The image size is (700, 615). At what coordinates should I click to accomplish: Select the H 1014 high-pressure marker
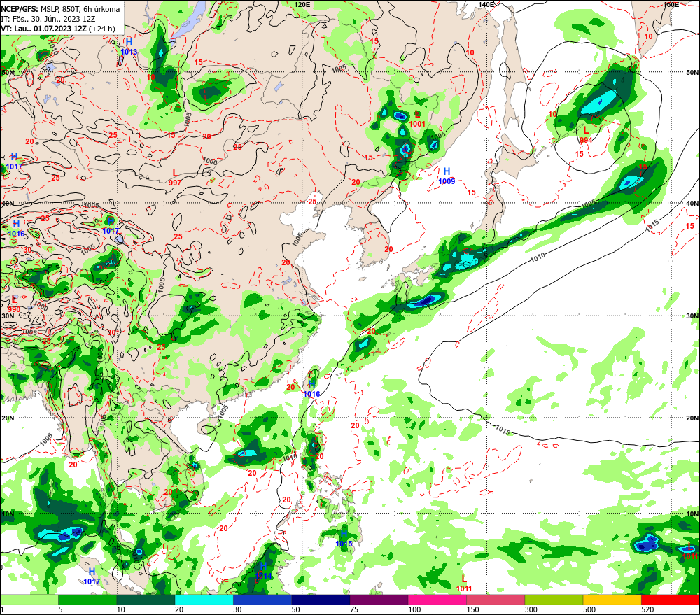point(263,571)
